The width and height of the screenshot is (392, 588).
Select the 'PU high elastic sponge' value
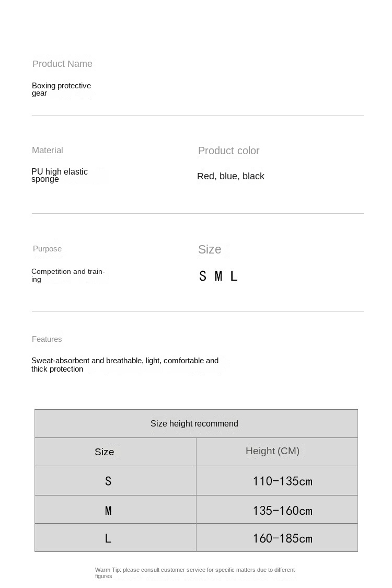(x=59, y=175)
